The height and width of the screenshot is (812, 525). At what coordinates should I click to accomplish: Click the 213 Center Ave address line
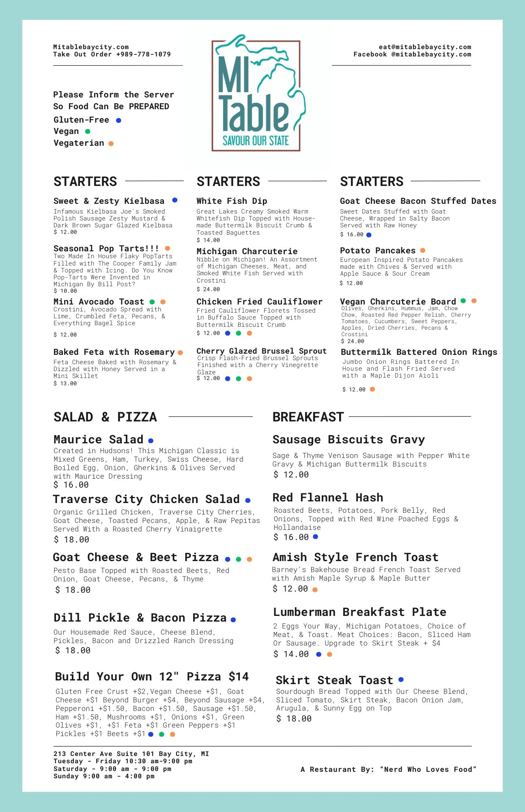131,754
